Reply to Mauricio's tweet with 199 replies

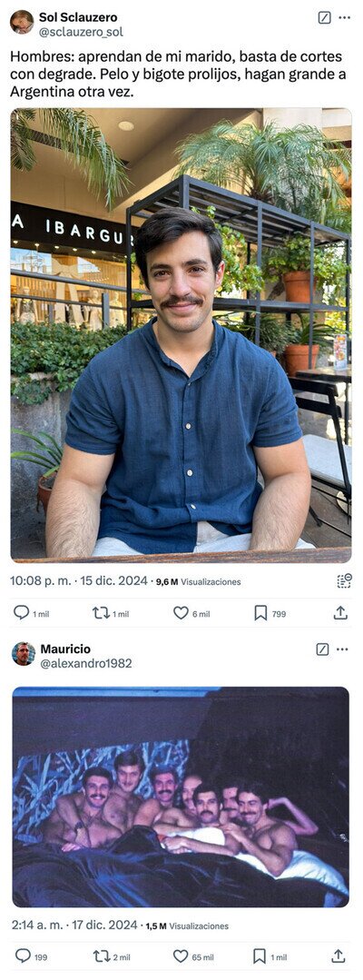(23, 955)
